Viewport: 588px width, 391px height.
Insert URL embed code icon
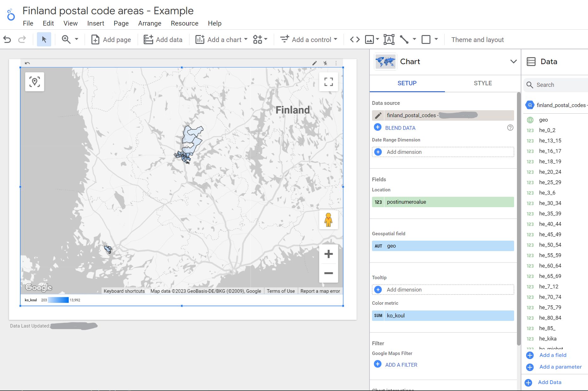[355, 39]
